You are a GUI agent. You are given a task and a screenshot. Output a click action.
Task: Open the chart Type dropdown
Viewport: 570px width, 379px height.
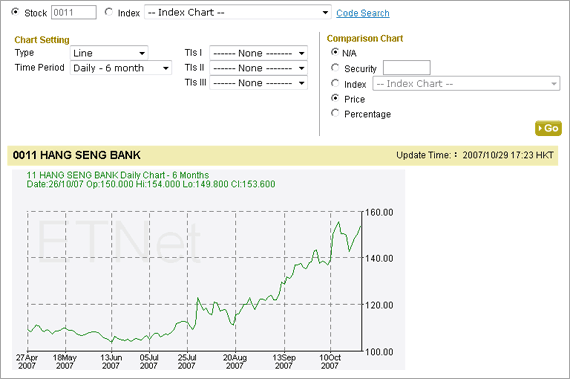click(x=109, y=53)
